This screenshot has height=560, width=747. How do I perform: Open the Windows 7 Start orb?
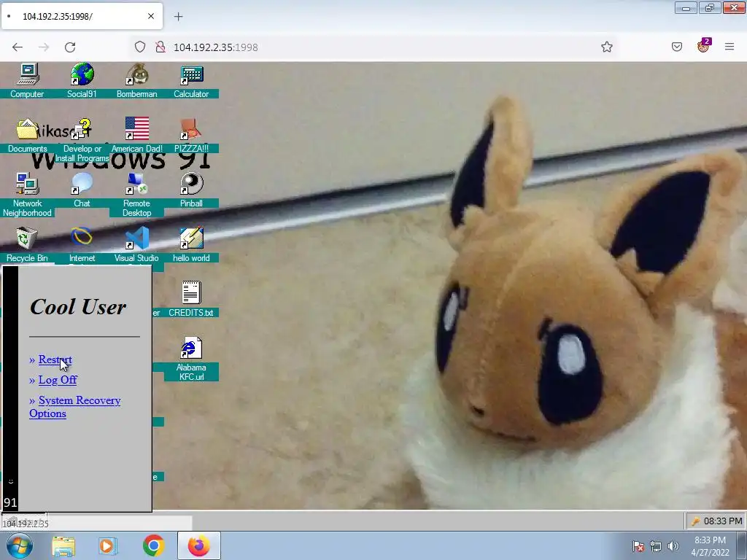point(20,545)
